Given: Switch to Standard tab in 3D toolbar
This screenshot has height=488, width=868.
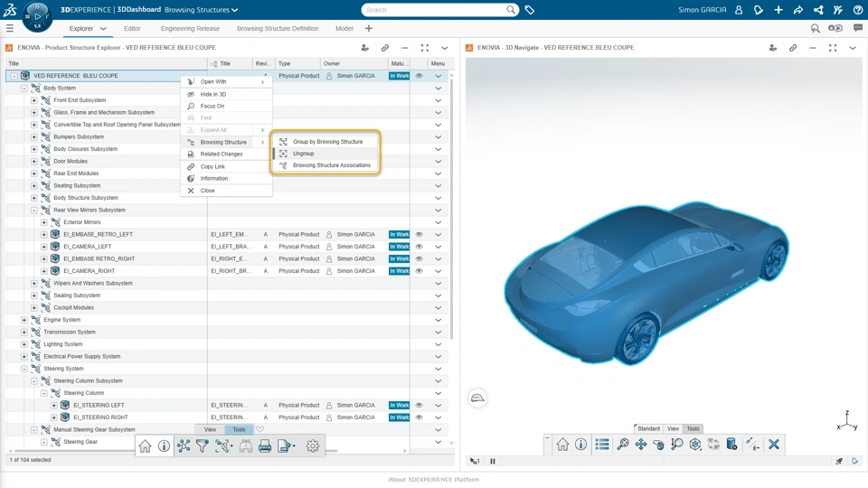Looking at the screenshot, I should 648,428.
